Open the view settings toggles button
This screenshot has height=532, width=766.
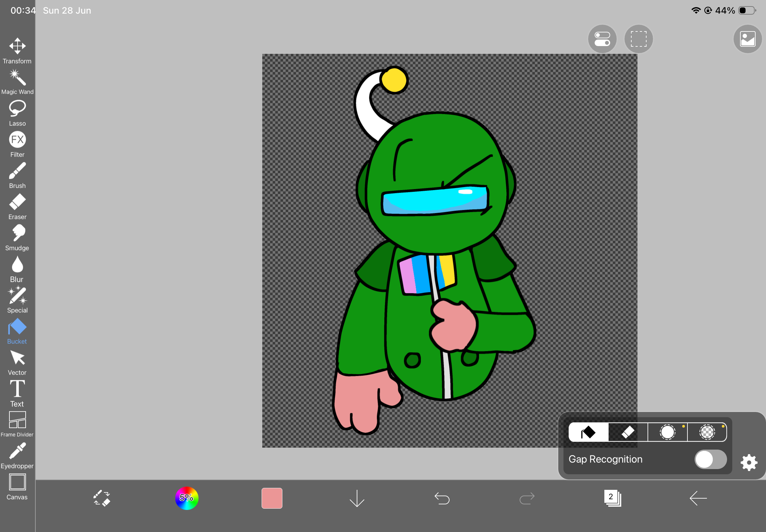pos(602,39)
